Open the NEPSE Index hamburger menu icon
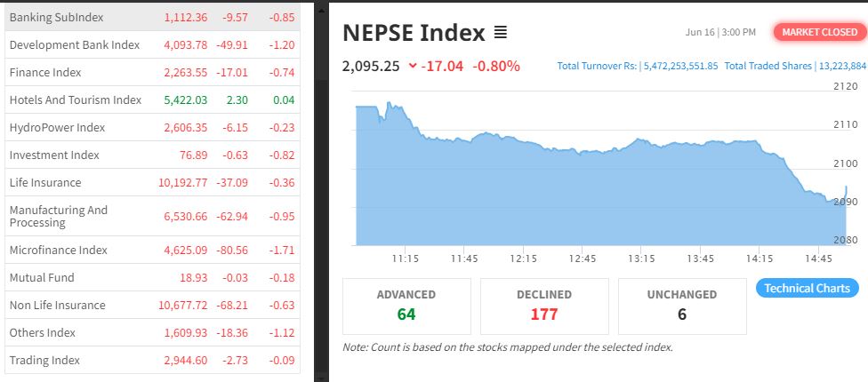The width and height of the screenshot is (868, 382). click(500, 33)
